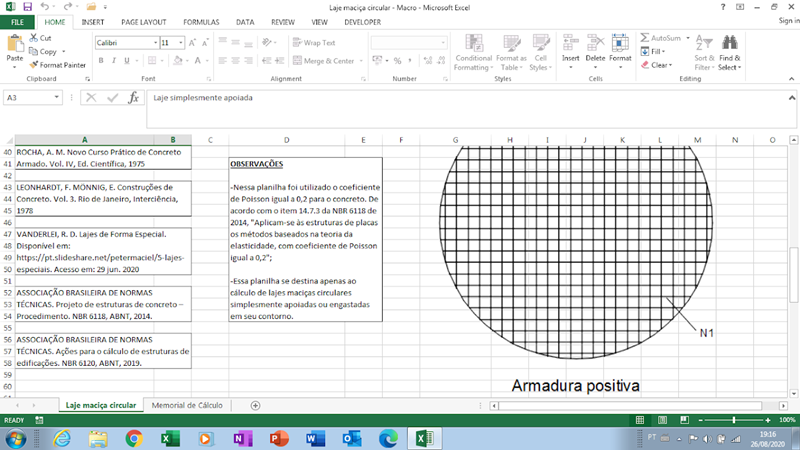This screenshot has width=800, height=450.
Task: Click the fill color bucket button
Action: 178,61
